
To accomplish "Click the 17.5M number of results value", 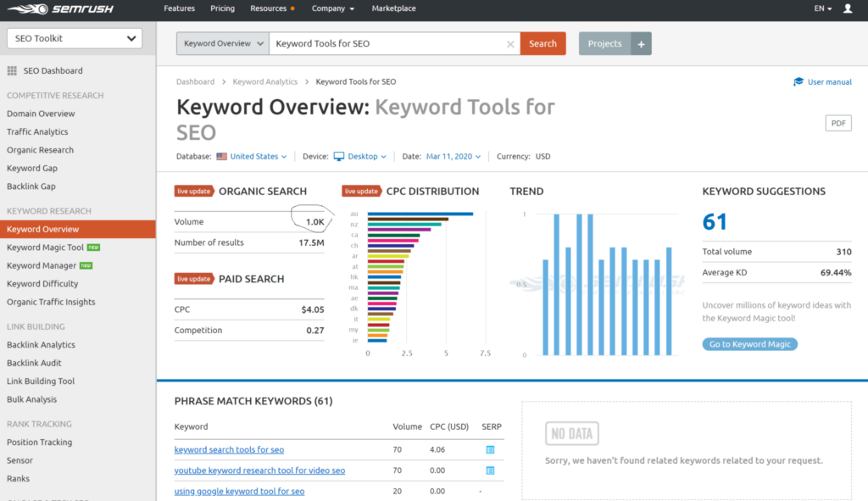I will pyautogui.click(x=311, y=243).
